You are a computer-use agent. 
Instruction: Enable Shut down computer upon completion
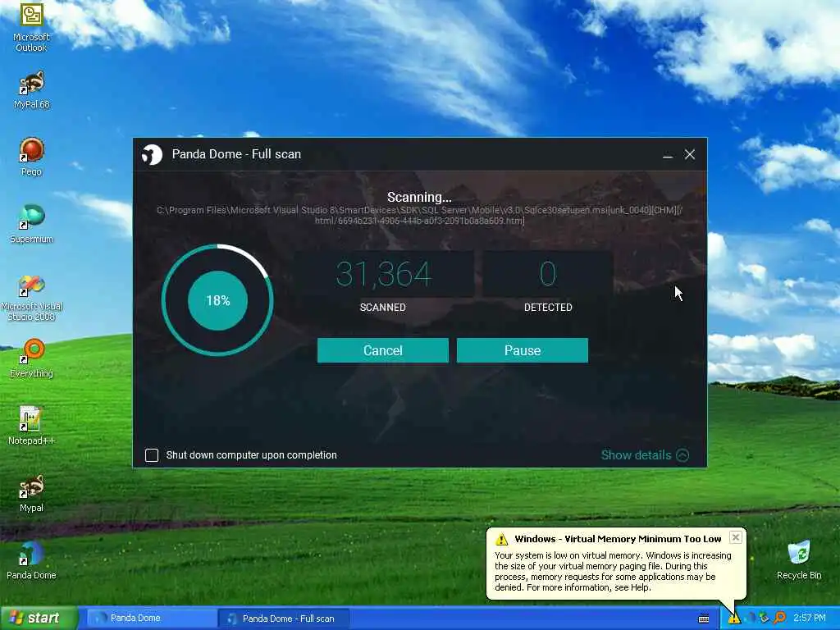coord(152,455)
